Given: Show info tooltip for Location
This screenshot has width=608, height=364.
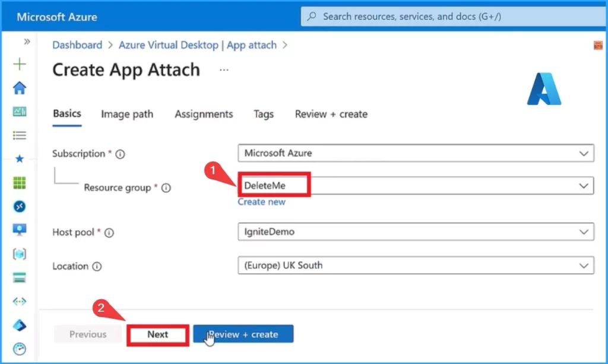Looking at the screenshot, I should pos(97,266).
